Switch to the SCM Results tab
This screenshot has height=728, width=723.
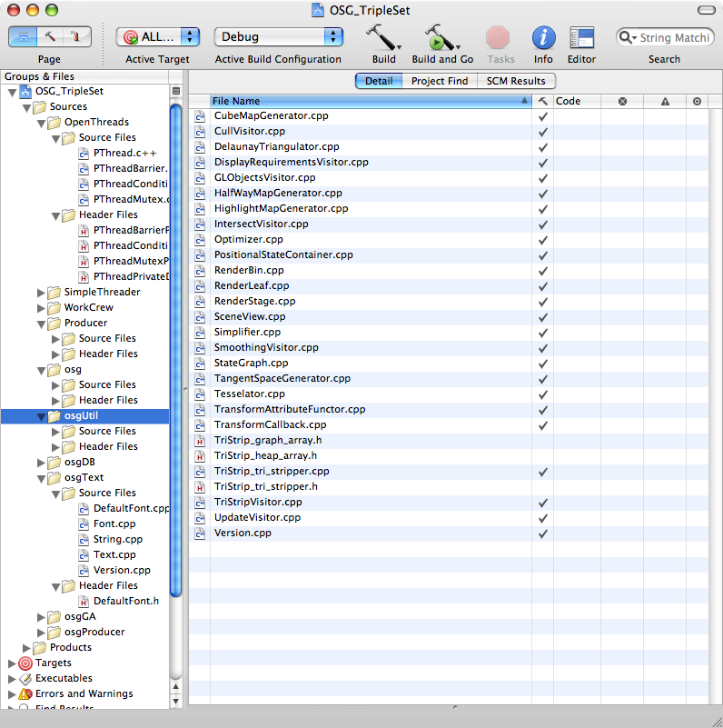click(x=516, y=81)
